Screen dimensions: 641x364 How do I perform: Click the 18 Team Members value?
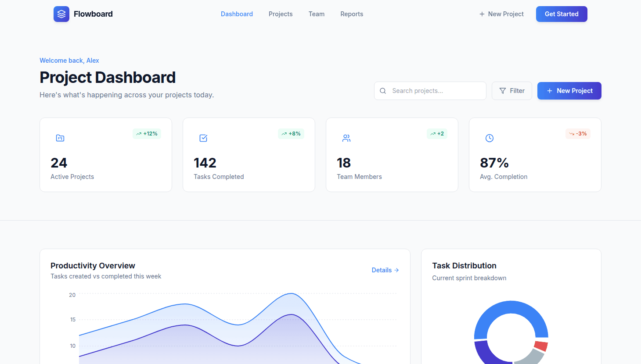(x=344, y=163)
